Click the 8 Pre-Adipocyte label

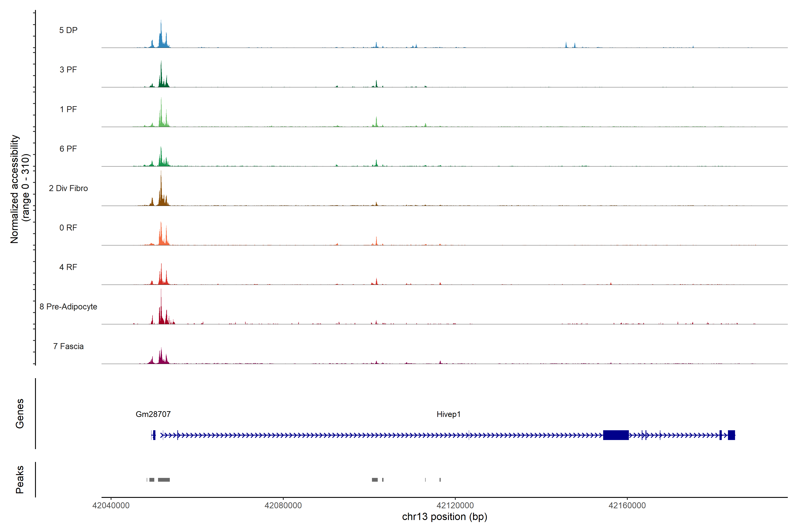point(68,307)
